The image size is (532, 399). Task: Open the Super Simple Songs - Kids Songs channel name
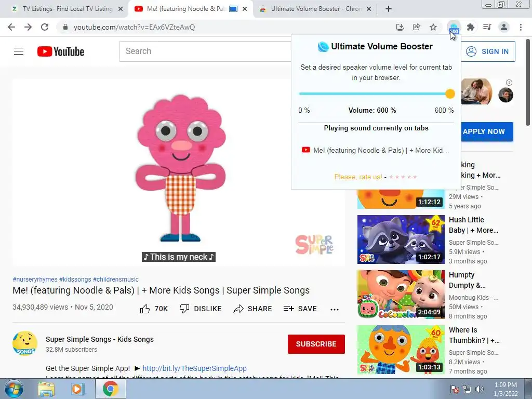[x=100, y=339]
